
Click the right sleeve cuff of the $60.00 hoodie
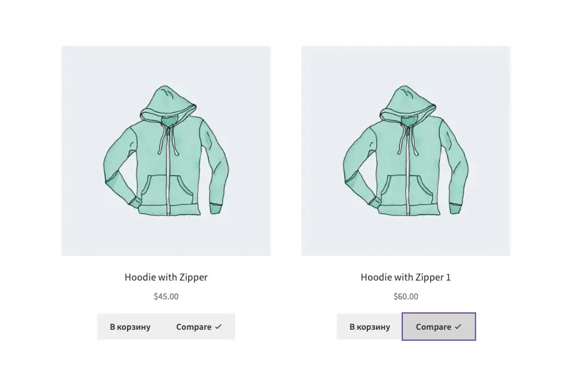click(x=455, y=208)
